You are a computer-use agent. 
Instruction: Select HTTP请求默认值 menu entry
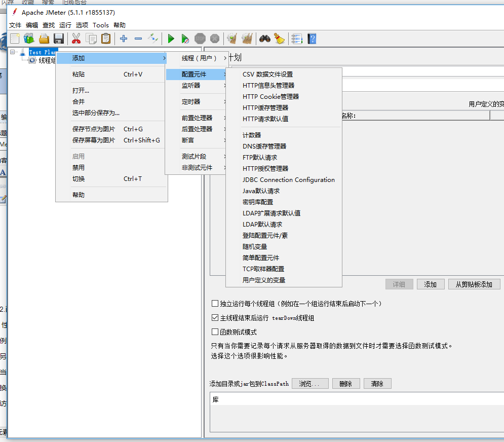(x=284, y=119)
